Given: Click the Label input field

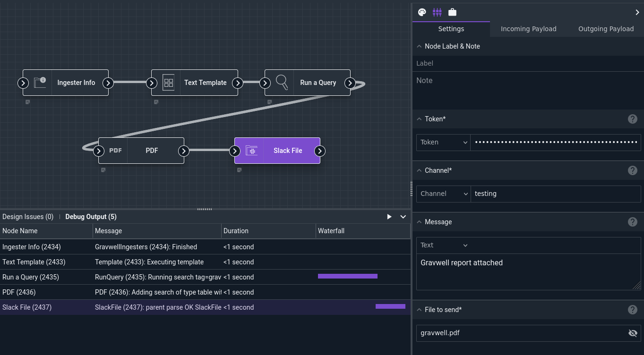Looking at the screenshot, I should tap(528, 63).
